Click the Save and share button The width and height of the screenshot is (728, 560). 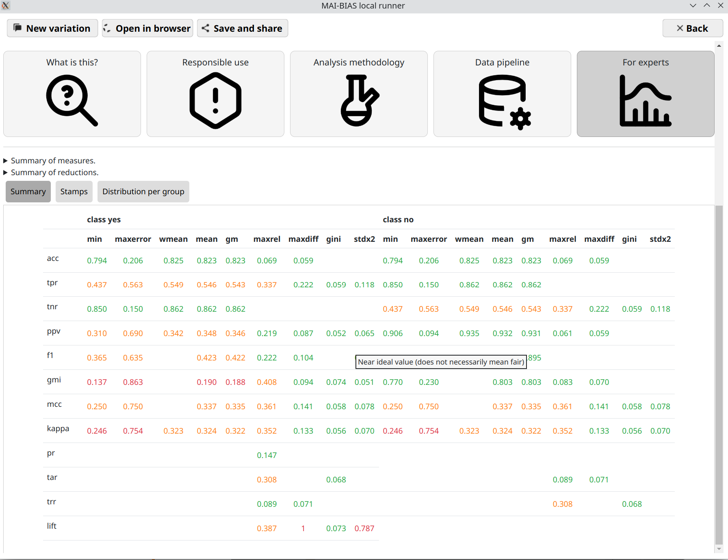coord(243,28)
